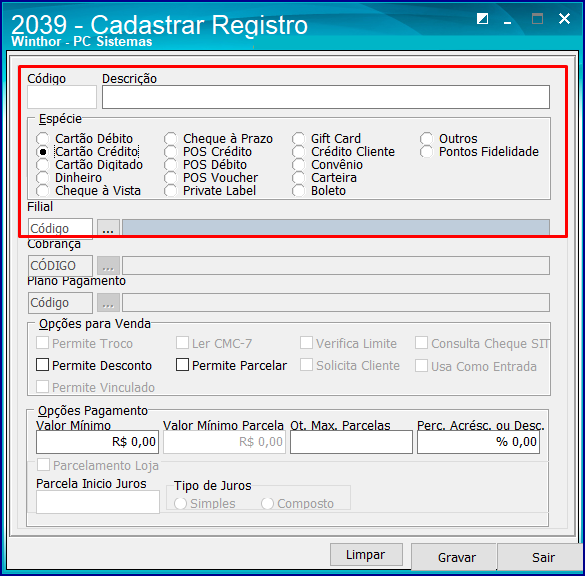This screenshot has width=585, height=576.
Task: Click the top Código input field
Action: tap(62, 97)
